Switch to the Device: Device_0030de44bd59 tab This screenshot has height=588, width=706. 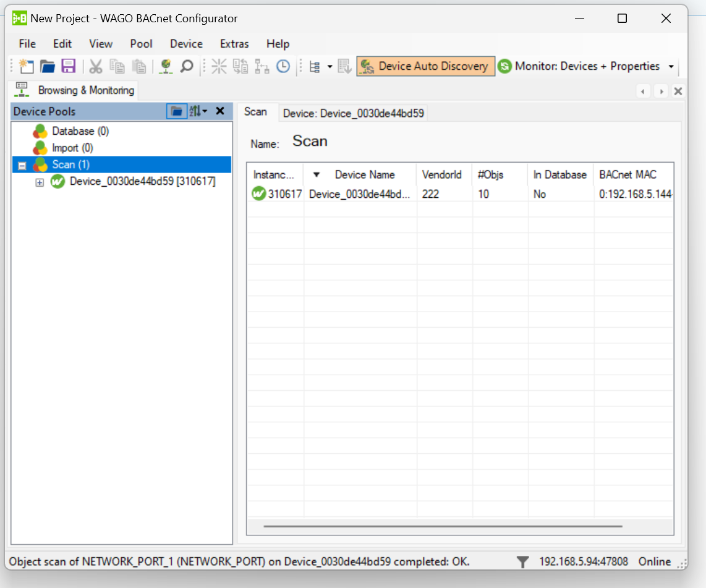tap(354, 113)
